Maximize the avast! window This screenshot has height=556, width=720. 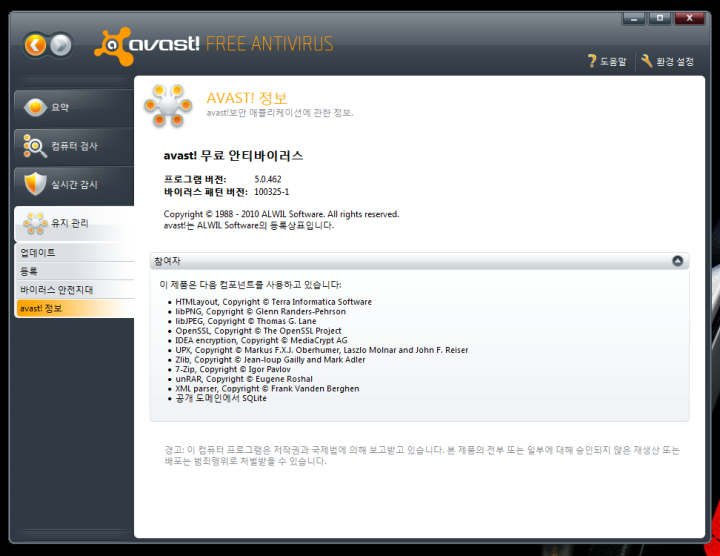(660, 18)
